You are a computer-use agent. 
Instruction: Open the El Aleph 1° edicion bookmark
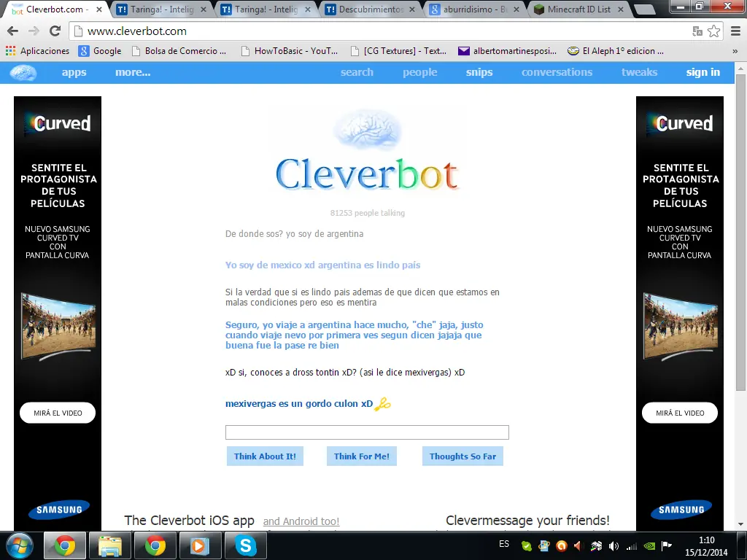pyautogui.click(x=616, y=51)
